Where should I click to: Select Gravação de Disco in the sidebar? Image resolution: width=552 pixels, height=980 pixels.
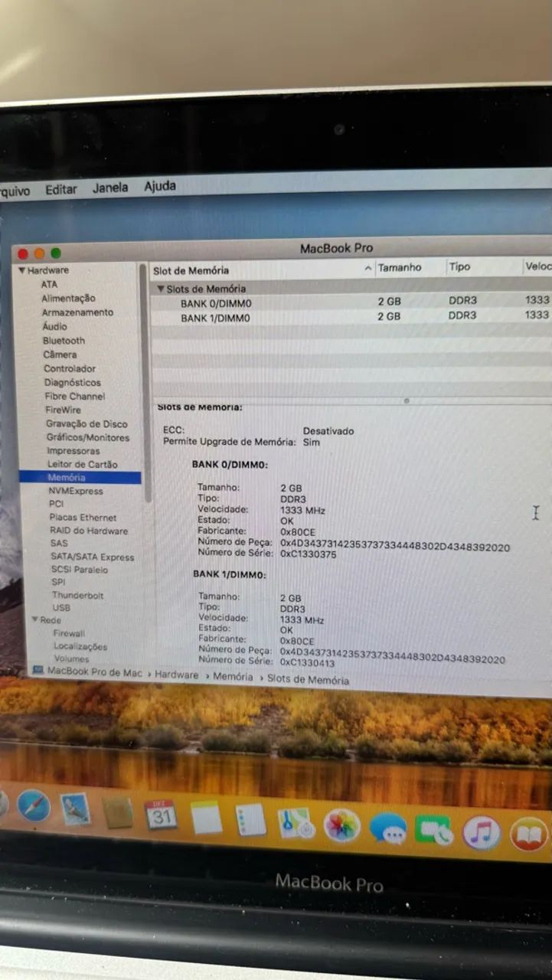coord(87,423)
